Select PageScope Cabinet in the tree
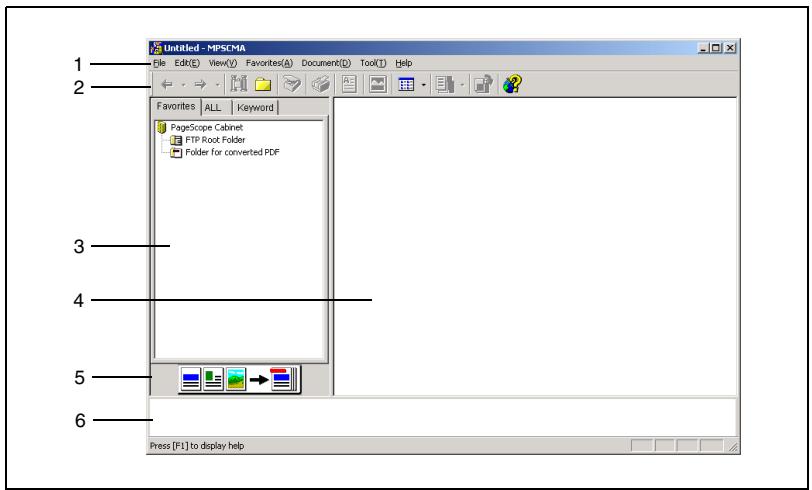Screen dimensions: 812x490 [207, 127]
